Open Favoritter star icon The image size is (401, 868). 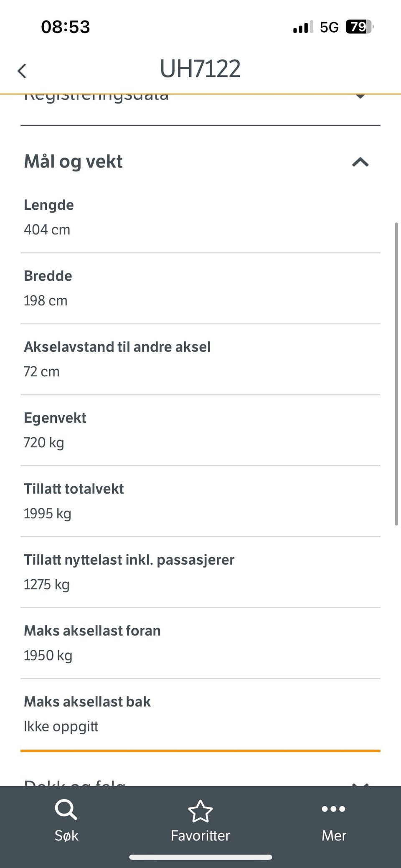pyautogui.click(x=200, y=811)
